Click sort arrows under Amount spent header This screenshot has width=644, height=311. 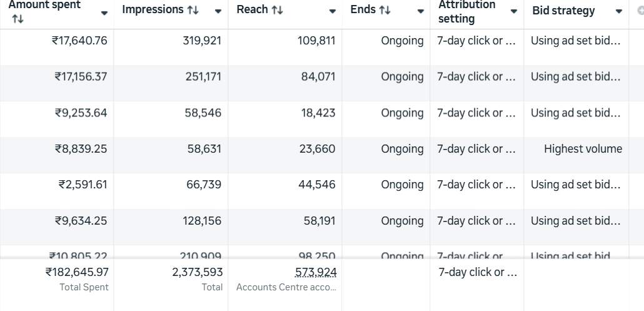(x=18, y=19)
